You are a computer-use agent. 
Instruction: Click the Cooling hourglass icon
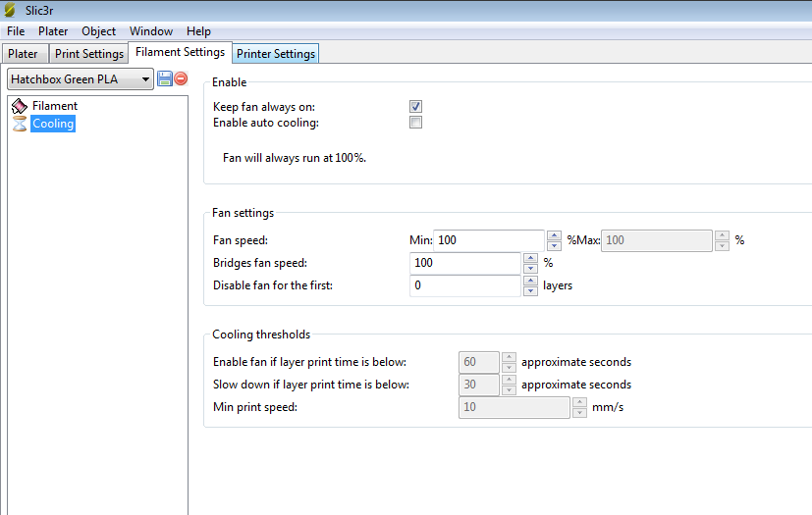[20, 124]
